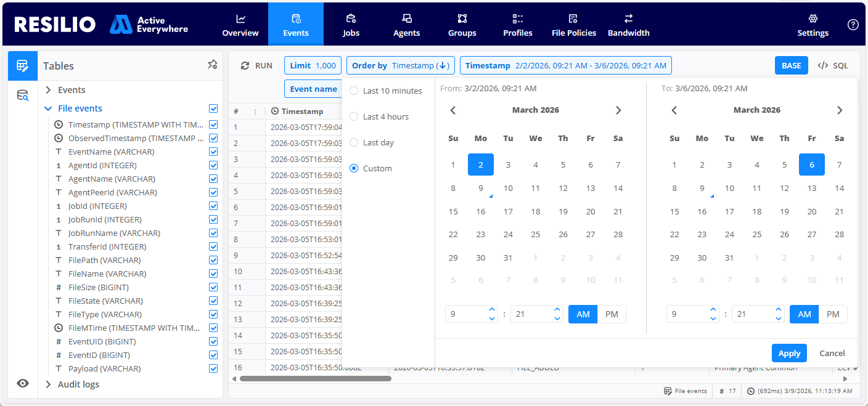Click the To minute stepper field
This screenshot has width=868, height=406.
point(758,314)
